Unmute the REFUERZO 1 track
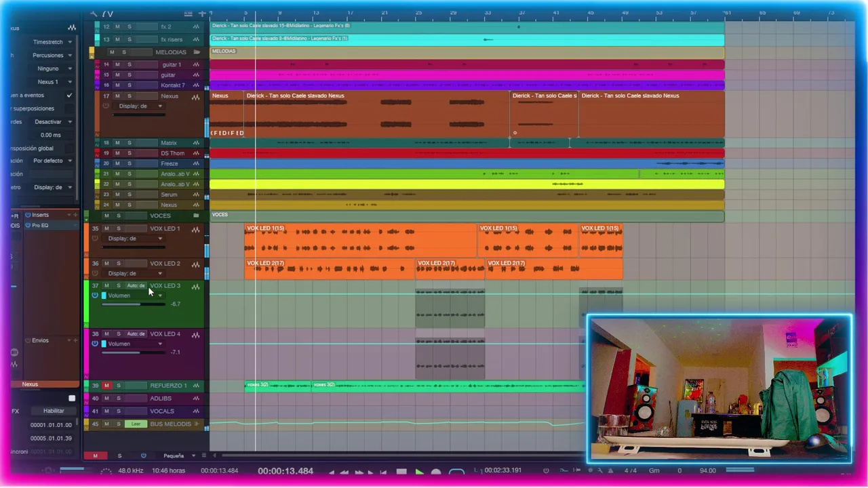The height and width of the screenshot is (488, 868). (x=106, y=386)
